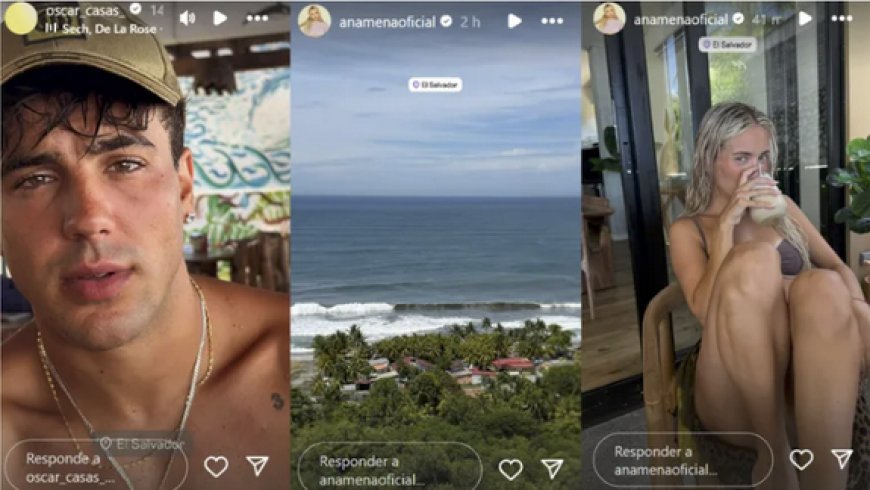
Task: Play the 41 m anamenaoficial story
Action: click(805, 19)
